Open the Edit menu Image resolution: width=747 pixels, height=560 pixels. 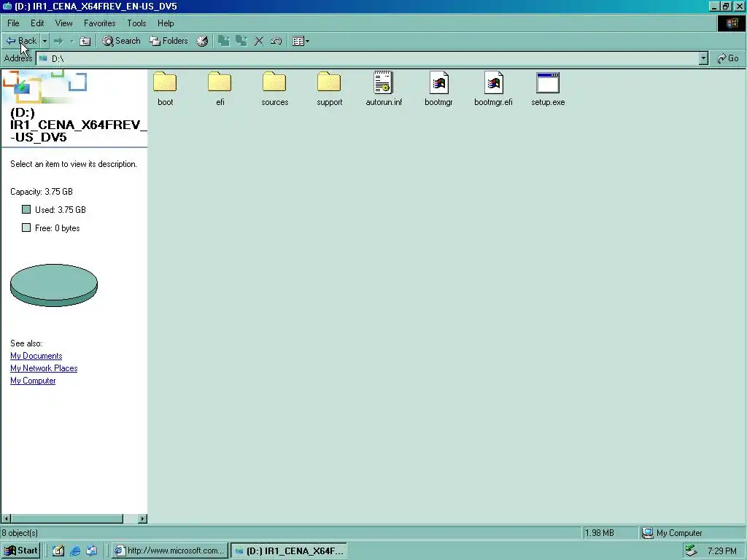37,23
